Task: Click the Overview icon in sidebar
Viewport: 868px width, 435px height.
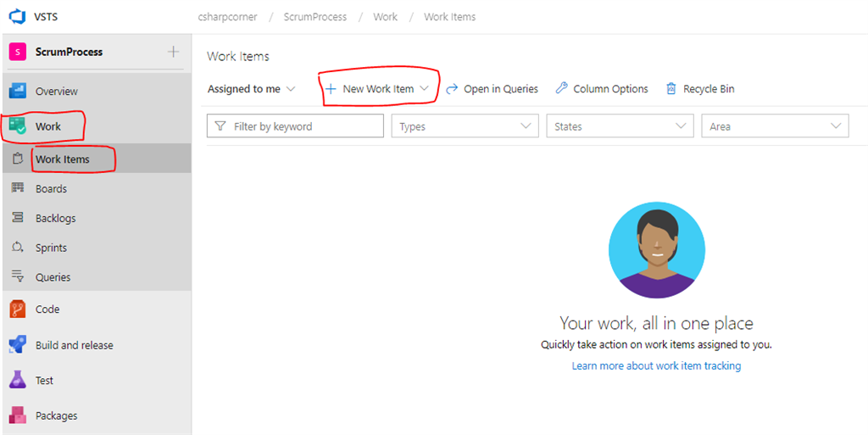Action: tap(18, 92)
